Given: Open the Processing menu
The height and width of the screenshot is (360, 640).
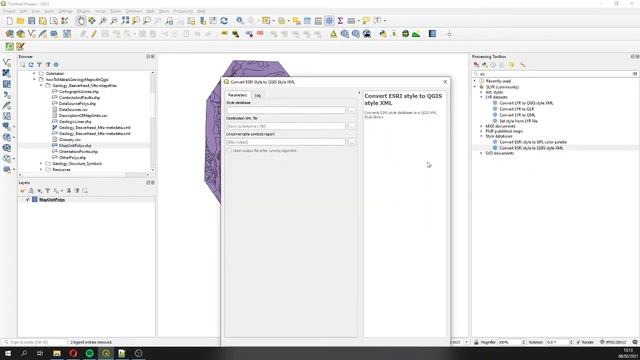Looking at the screenshot, I should pyautogui.click(x=183, y=11).
